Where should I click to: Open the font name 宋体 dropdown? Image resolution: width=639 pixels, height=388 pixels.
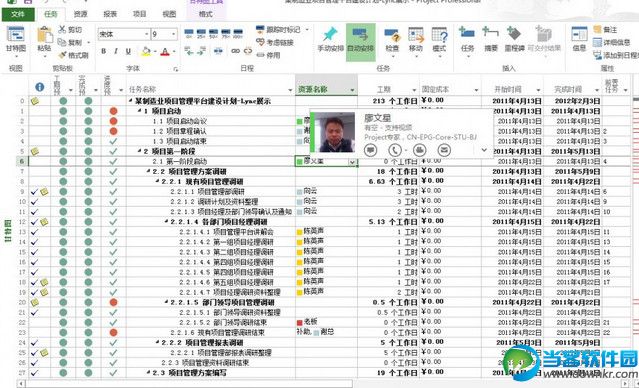146,34
